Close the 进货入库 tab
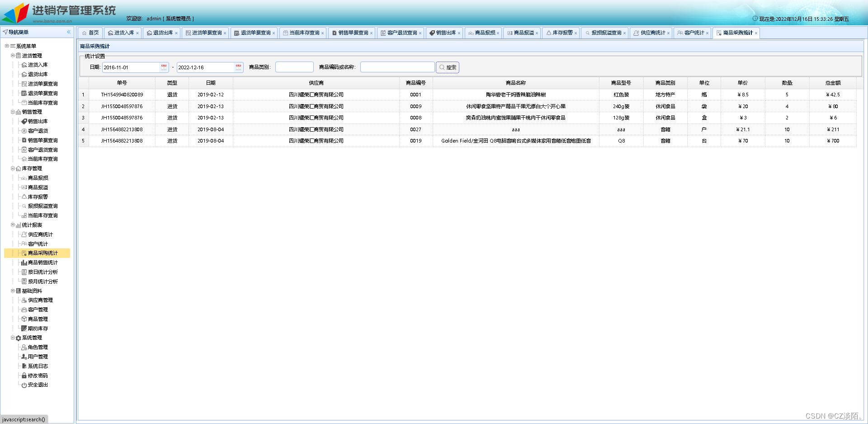This screenshot has width=868, height=424. 137,33
